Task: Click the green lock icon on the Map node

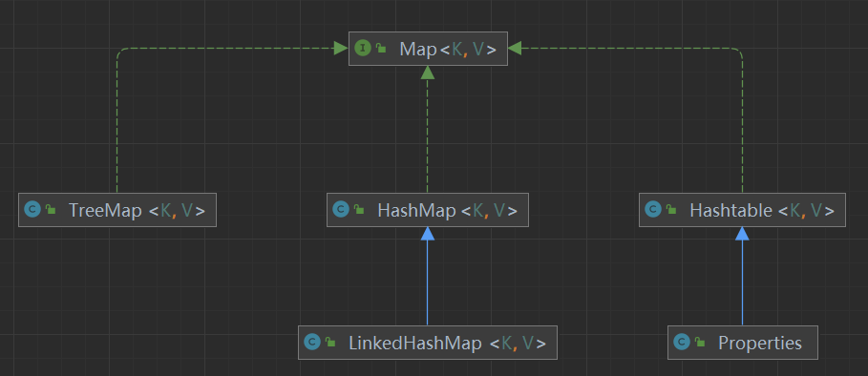Action: tap(381, 49)
